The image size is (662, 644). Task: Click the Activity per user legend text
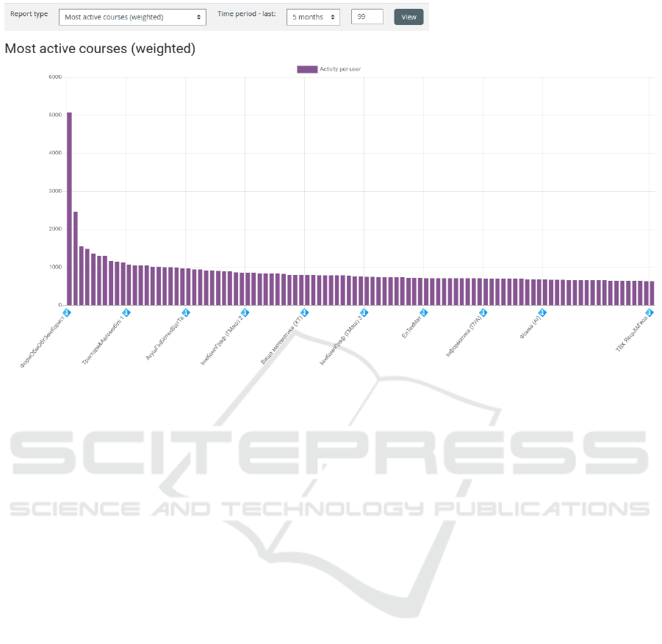pos(340,69)
